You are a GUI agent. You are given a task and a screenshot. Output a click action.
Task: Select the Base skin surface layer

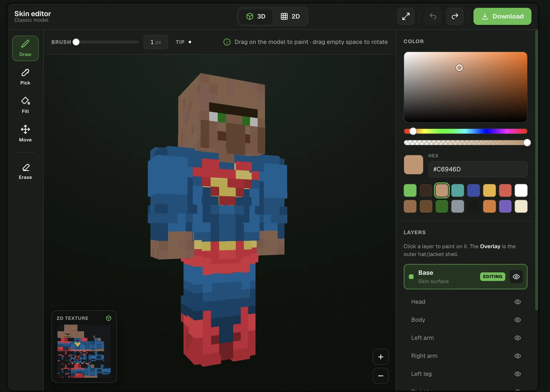click(x=466, y=277)
